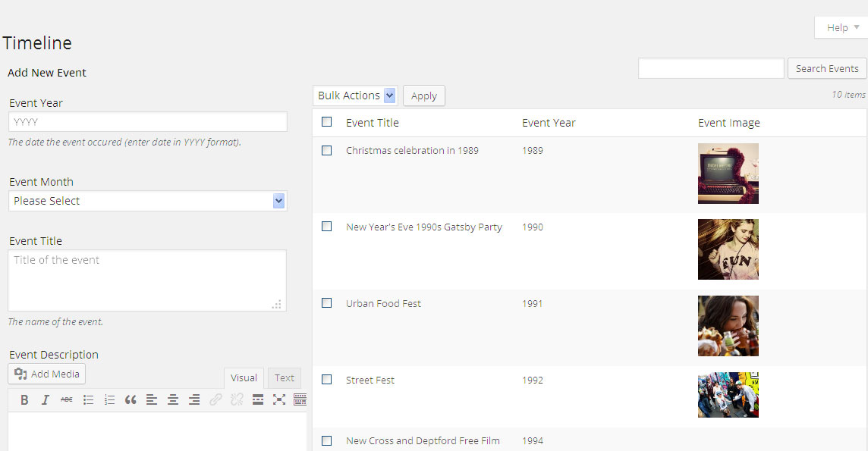
Task: Check the select-all events checkbox
Action: [x=327, y=122]
